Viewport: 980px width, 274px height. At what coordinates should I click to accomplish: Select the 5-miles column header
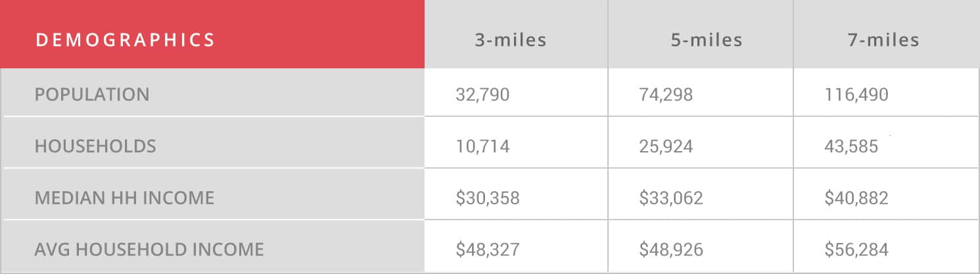click(x=707, y=40)
